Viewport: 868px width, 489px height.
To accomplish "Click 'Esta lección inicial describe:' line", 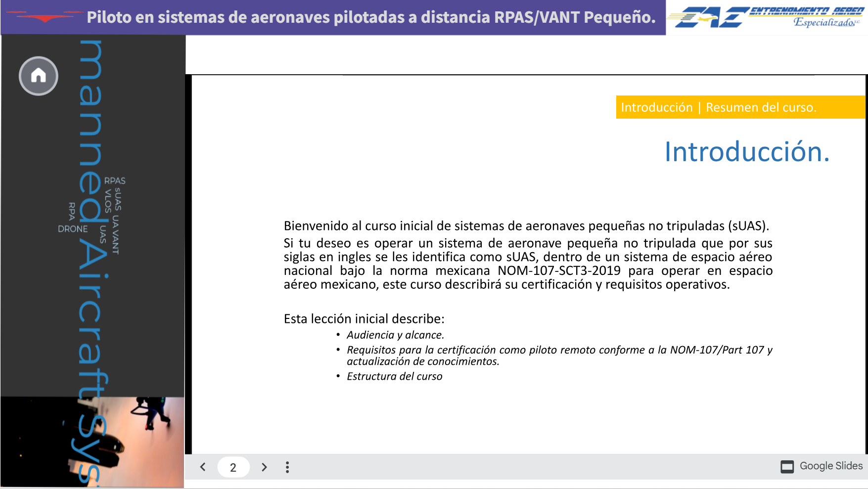I will (364, 319).
